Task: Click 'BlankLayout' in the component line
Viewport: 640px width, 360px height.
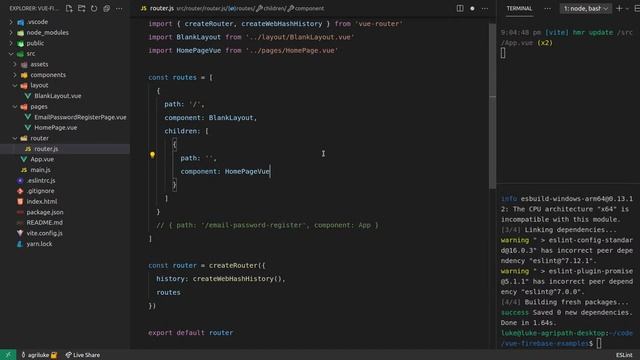Action: click(x=231, y=118)
